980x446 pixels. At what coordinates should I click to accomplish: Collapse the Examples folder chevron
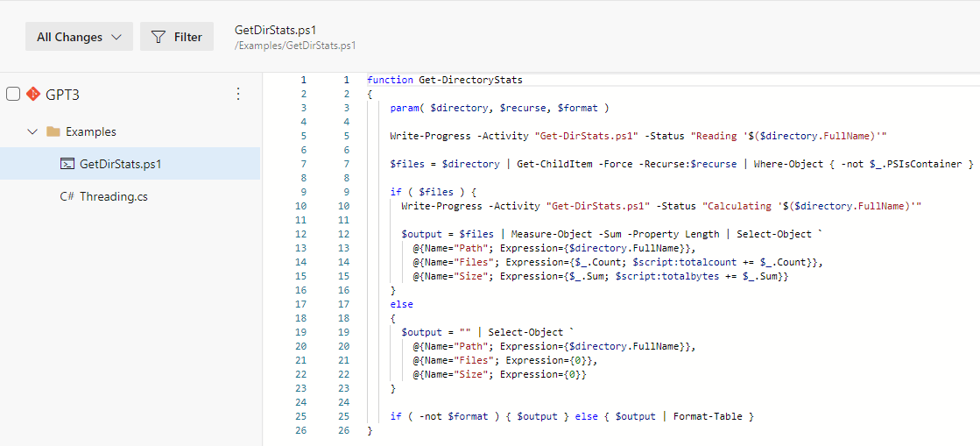point(32,132)
